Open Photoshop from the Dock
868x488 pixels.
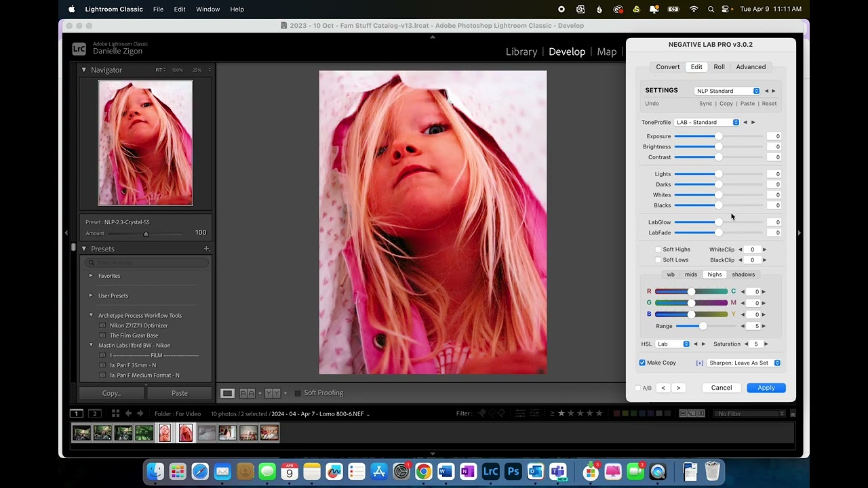513,471
